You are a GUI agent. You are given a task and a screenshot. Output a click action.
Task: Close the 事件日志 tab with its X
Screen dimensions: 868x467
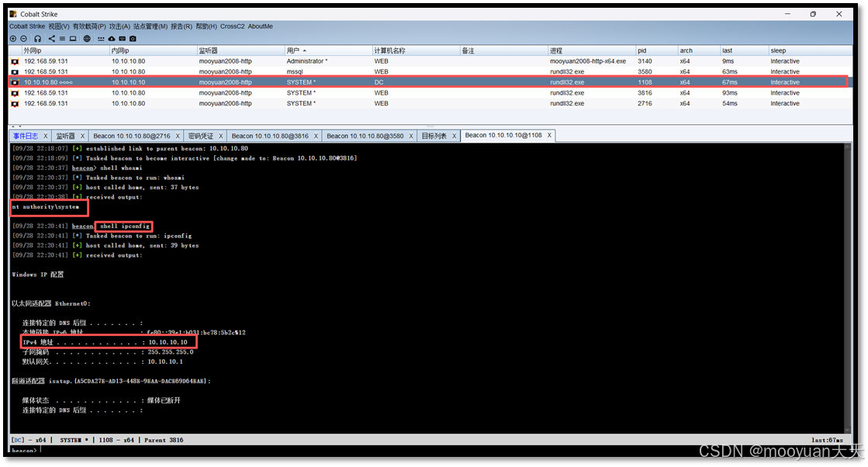pyautogui.click(x=46, y=136)
